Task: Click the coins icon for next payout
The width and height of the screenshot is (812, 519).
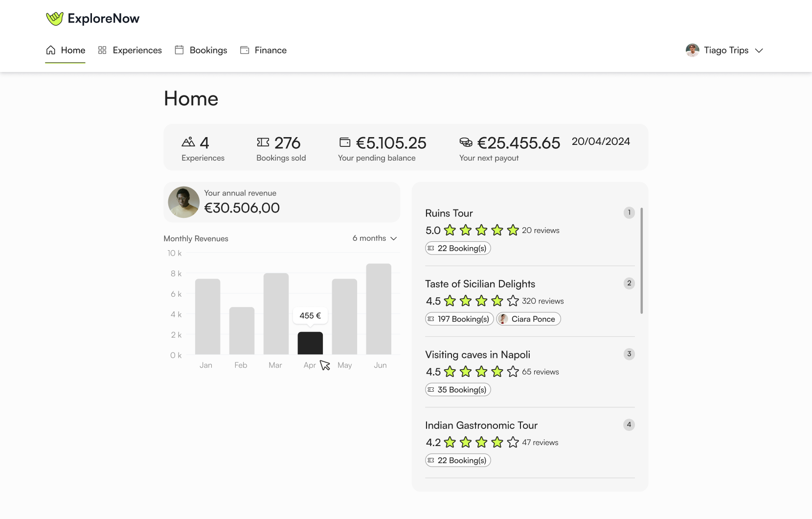Action: click(x=466, y=142)
